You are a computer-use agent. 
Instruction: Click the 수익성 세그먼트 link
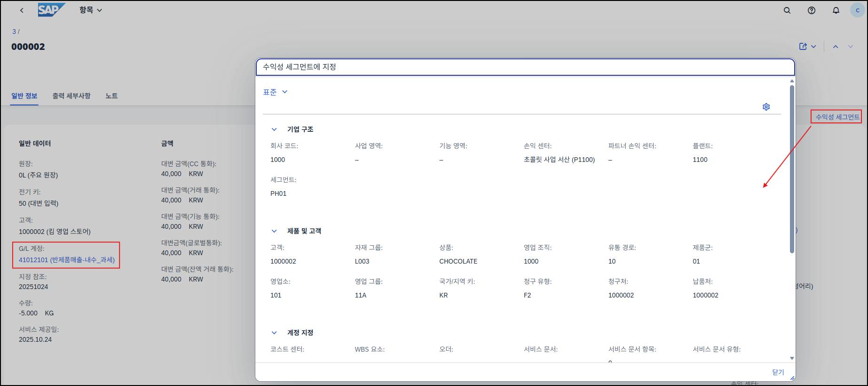(837, 117)
